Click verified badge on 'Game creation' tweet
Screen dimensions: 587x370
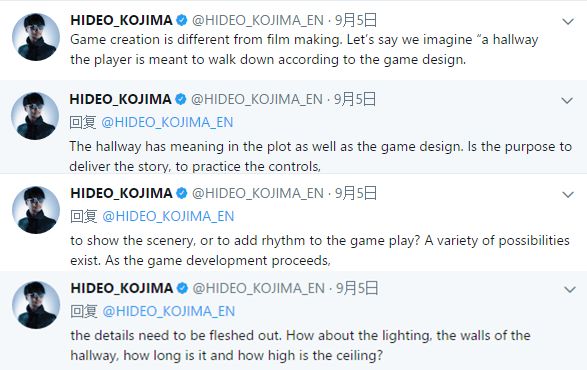pyautogui.click(x=182, y=20)
